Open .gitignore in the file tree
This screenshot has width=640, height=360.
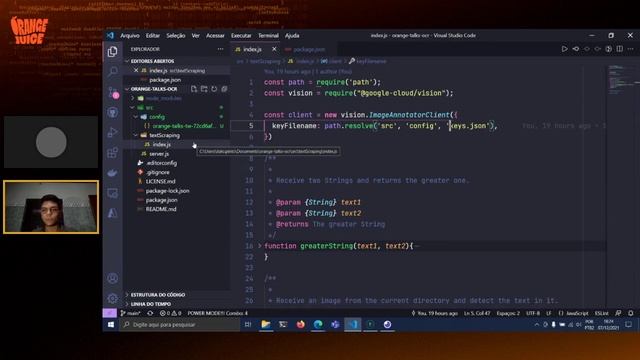click(x=158, y=172)
